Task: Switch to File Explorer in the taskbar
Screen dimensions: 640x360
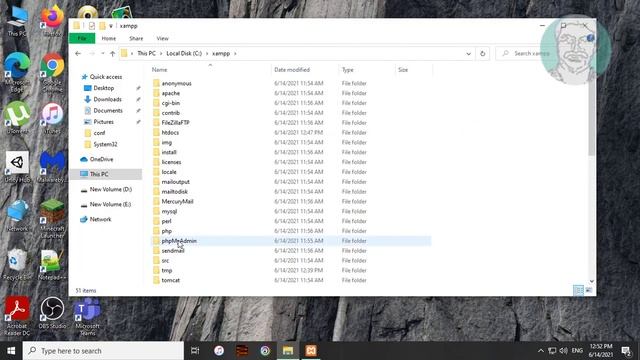Action: tap(288, 351)
